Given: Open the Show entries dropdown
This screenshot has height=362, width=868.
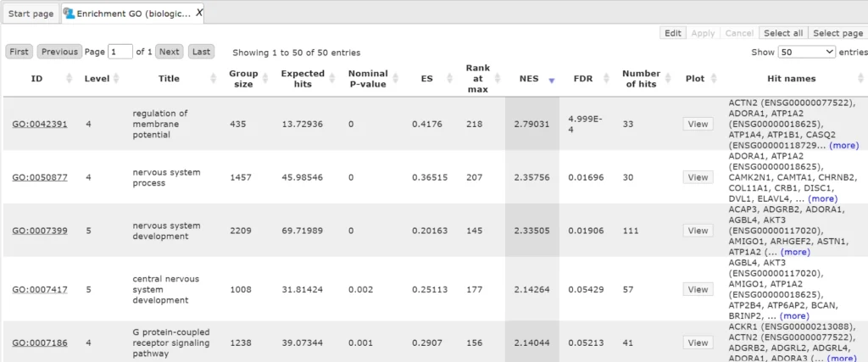Looking at the screenshot, I should 805,52.
